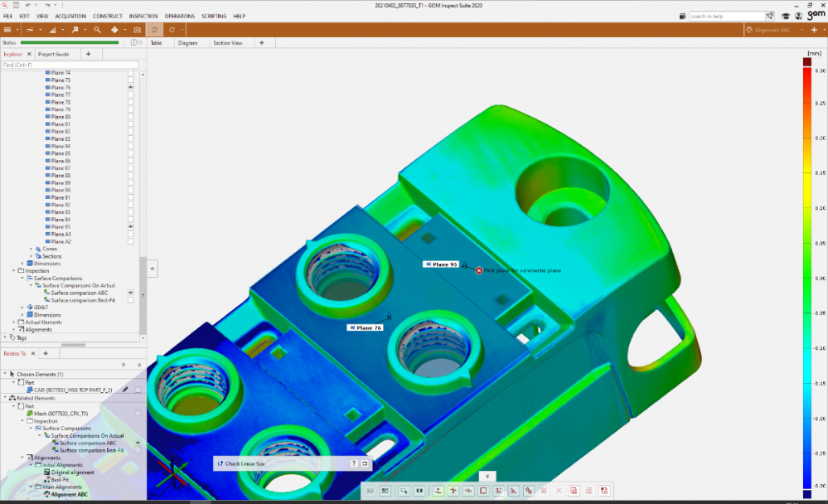Click the magnifier search icon in toolbar
This screenshot has width=828, height=504.
[x=97, y=30]
